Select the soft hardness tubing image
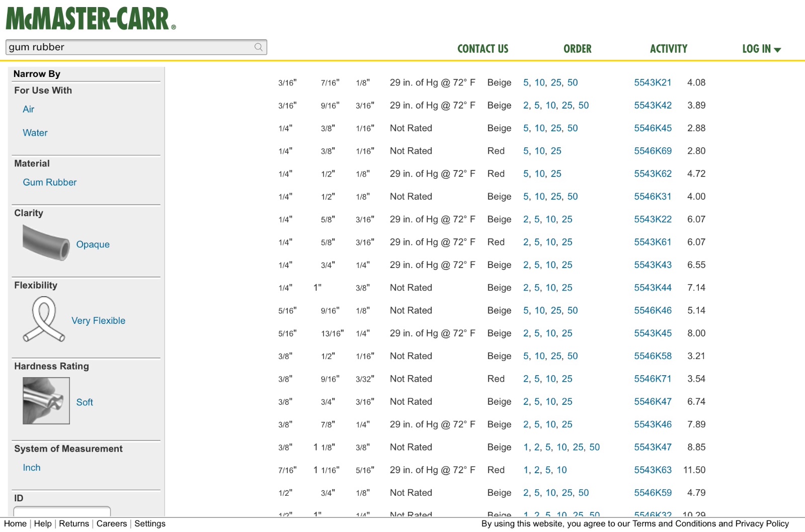The width and height of the screenshot is (805, 532). pos(46,401)
